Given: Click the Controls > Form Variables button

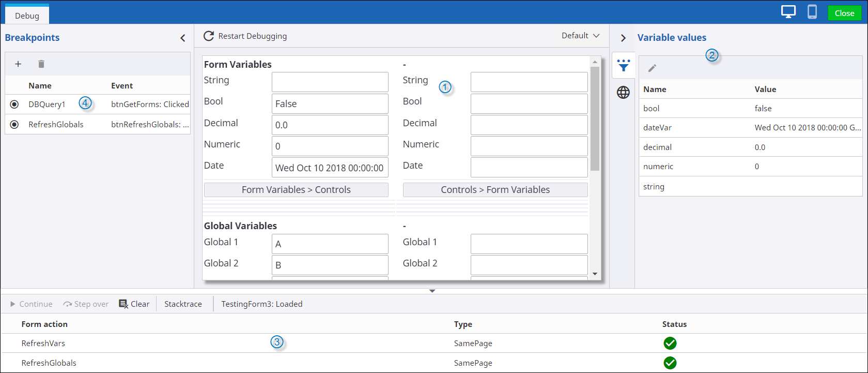Looking at the screenshot, I should (495, 190).
